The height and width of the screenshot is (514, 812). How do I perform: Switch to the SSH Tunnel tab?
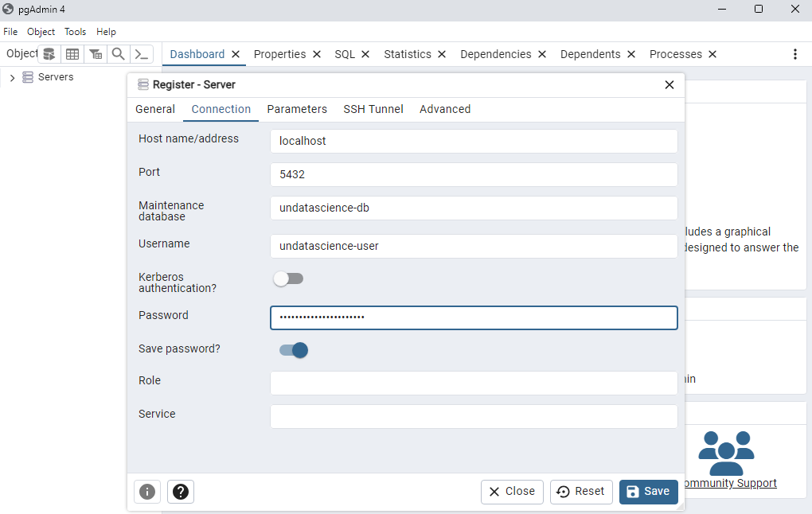click(x=373, y=109)
